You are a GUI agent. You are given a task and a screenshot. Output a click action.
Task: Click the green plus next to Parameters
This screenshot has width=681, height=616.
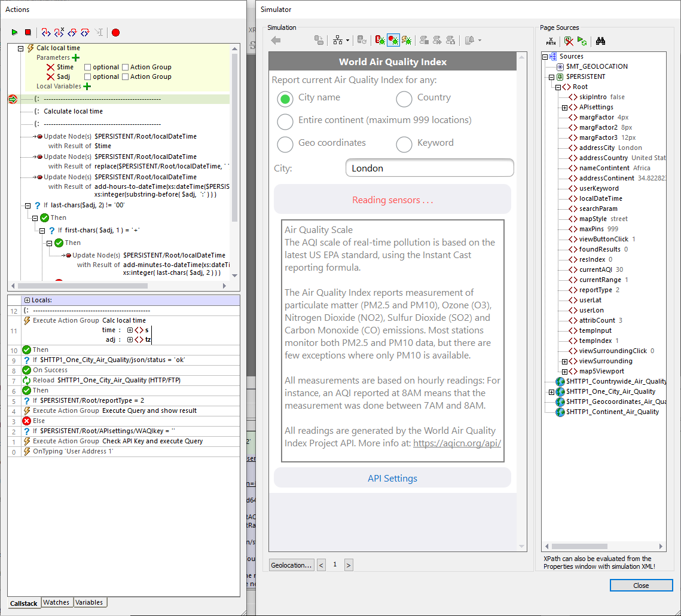pyautogui.click(x=75, y=58)
